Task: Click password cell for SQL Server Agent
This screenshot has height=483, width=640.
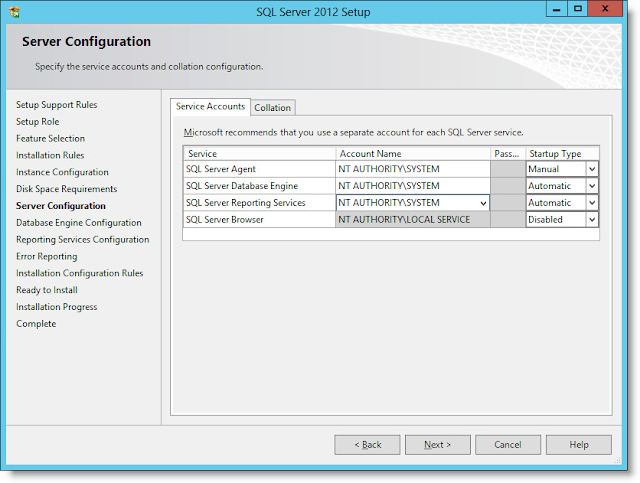Action: [508, 169]
